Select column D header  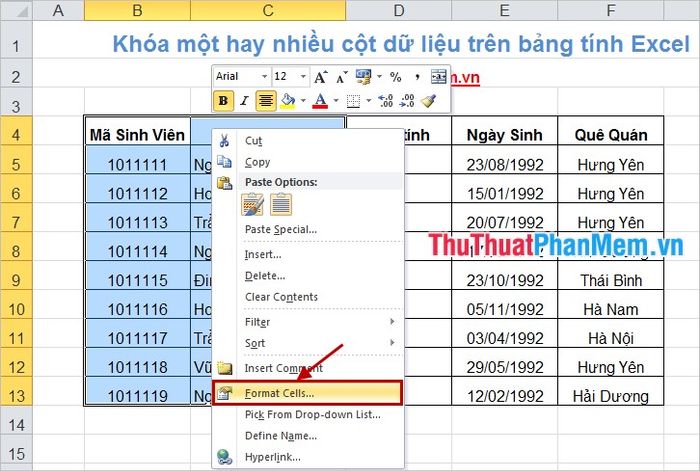pyautogui.click(x=399, y=10)
